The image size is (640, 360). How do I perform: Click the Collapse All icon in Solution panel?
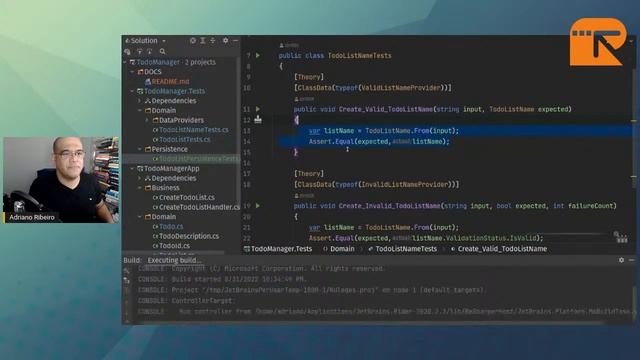pos(213,40)
